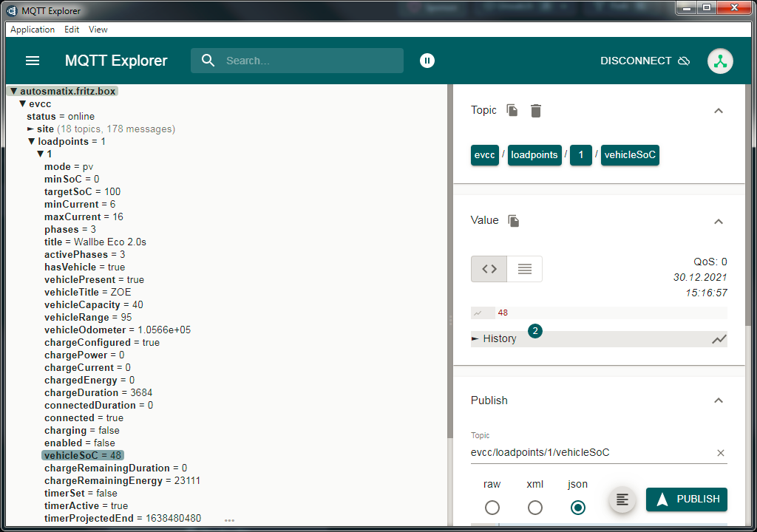Pause the MQTT message stream

point(427,61)
